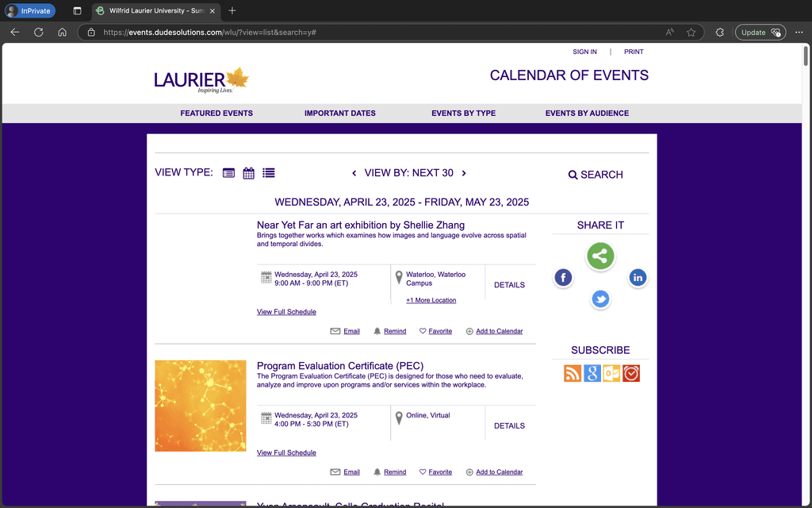
Task: Open tab actions menu icon
Action: [77, 10]
